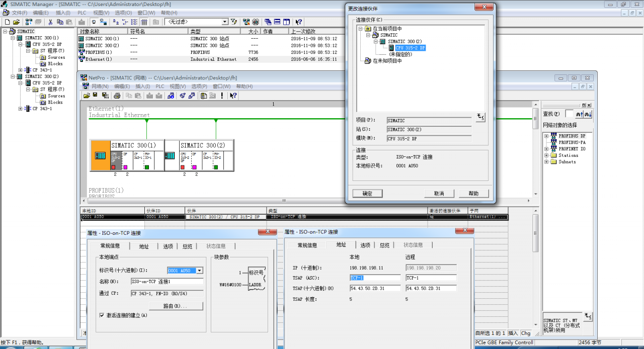Viewport: 644px width, 349px height.
Task: Switch to '选项' tab in the right properties dialog
Action: point(365,245)
